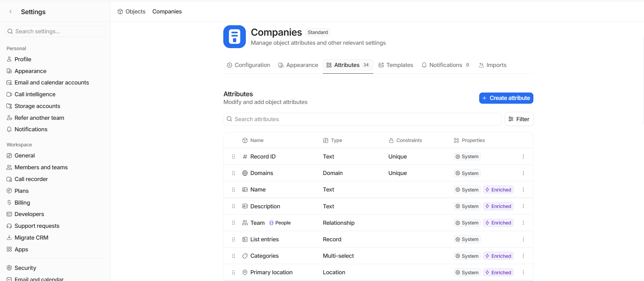Click the Enriched badge in Name row

pos(498,190)
